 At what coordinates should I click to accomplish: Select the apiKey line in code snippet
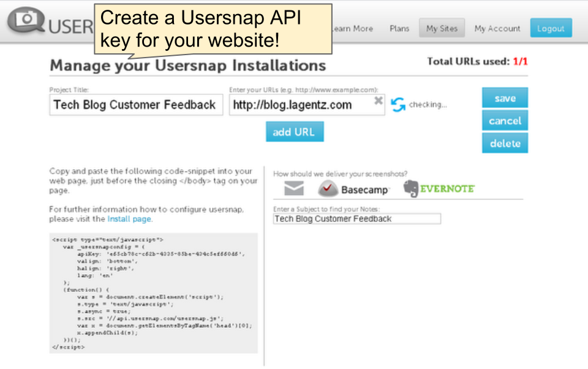(x=161, y=254)
